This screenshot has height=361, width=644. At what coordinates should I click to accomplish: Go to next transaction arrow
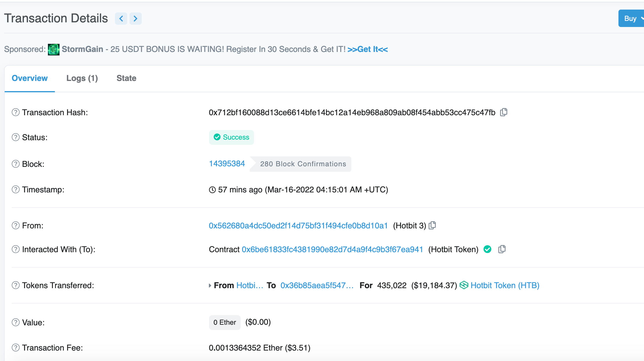tap(135, 19)
